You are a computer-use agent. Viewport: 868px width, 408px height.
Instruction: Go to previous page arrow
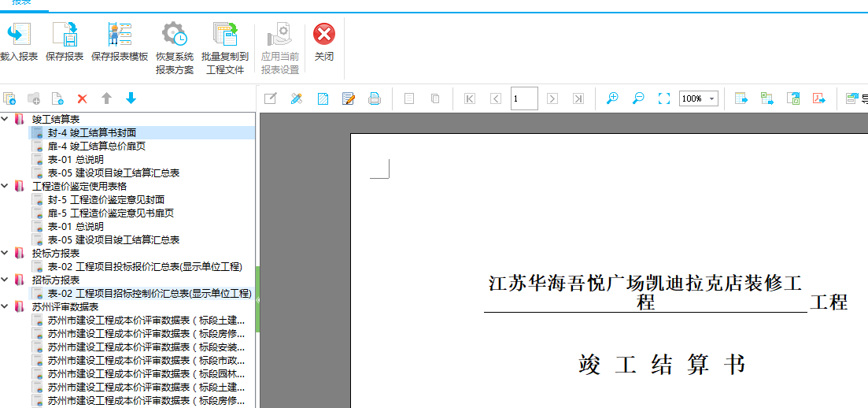496,98
